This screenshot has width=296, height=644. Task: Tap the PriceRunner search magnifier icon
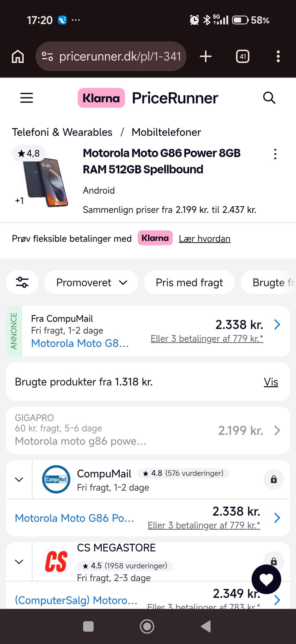269,98
